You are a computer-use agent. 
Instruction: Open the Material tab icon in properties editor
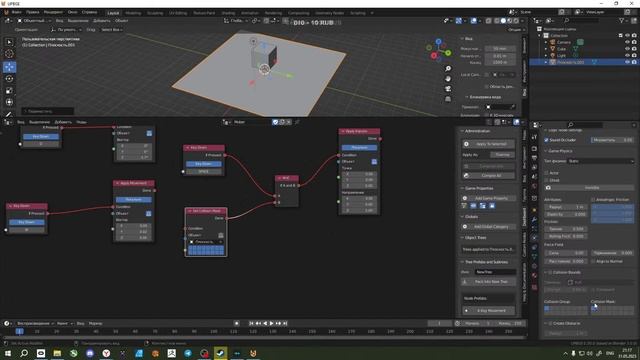click(x=534, y=276)
